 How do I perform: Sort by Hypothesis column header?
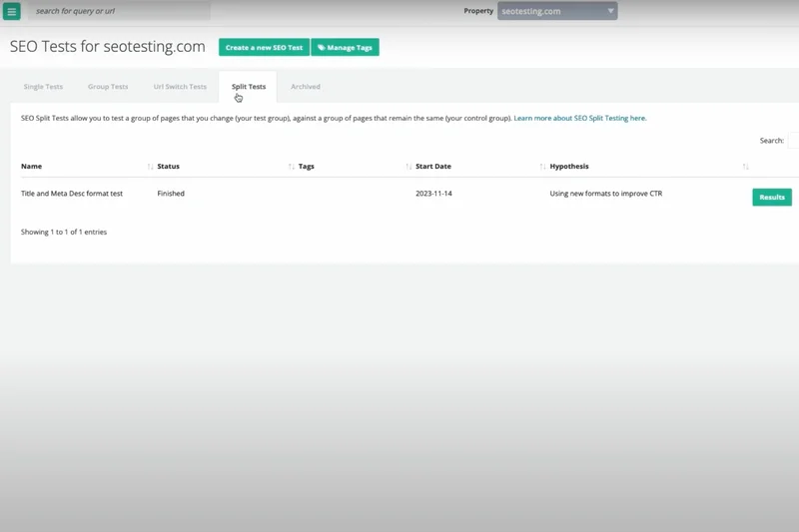569,167
